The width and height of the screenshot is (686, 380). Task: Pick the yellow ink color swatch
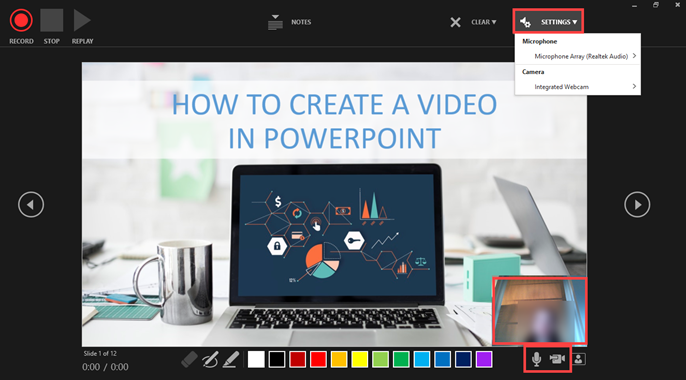(360, 359)
